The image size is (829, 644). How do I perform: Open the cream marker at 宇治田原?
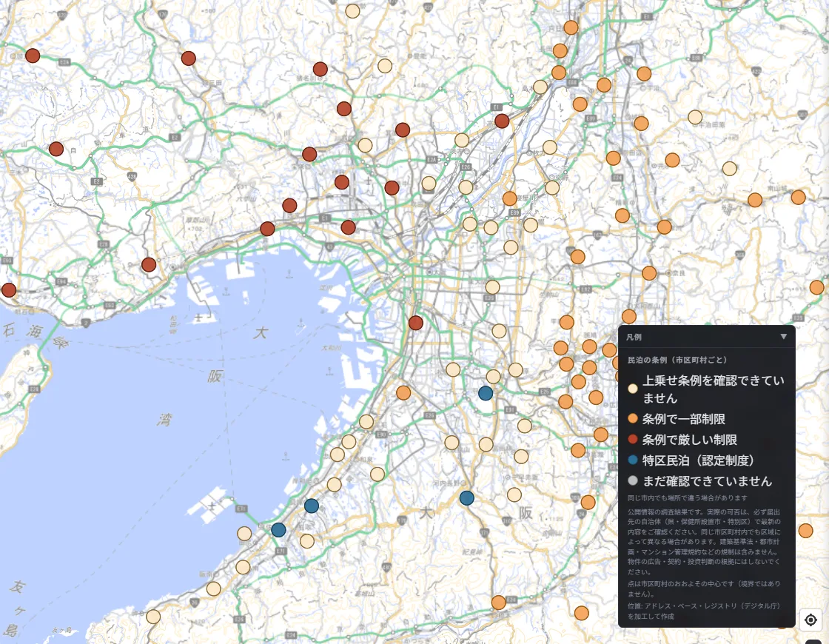[695, 117]
